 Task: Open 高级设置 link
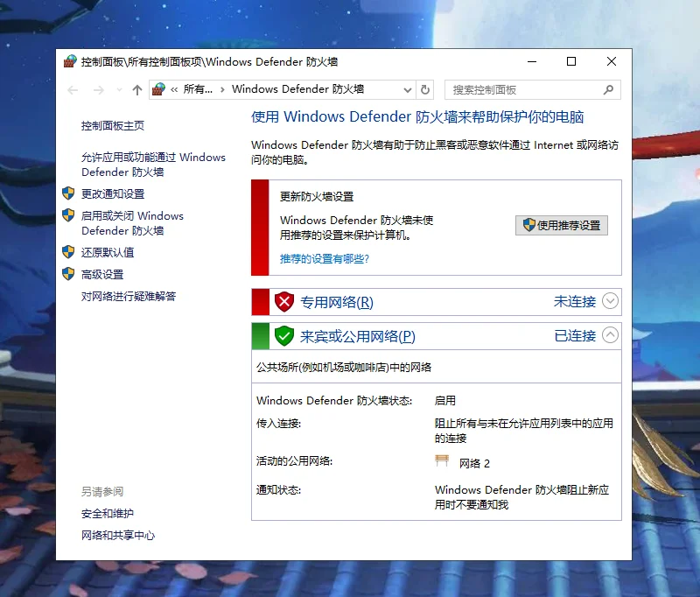[x=102, y=274]
